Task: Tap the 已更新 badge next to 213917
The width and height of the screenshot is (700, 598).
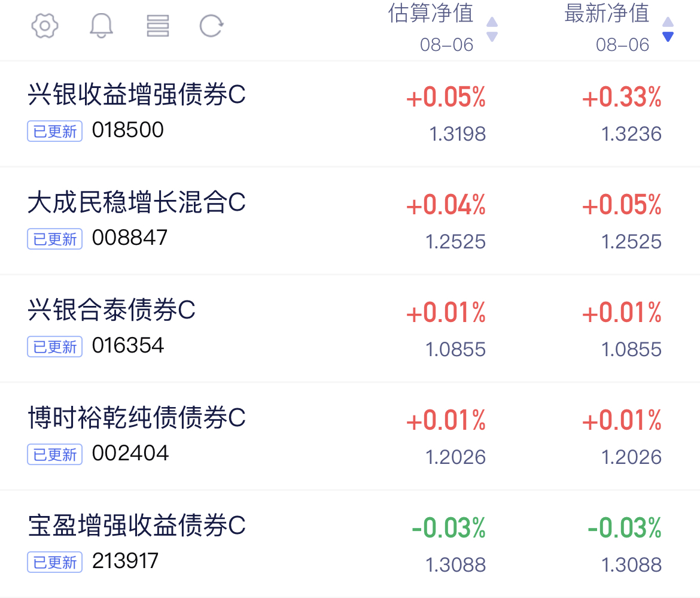Action: [55, 562]
